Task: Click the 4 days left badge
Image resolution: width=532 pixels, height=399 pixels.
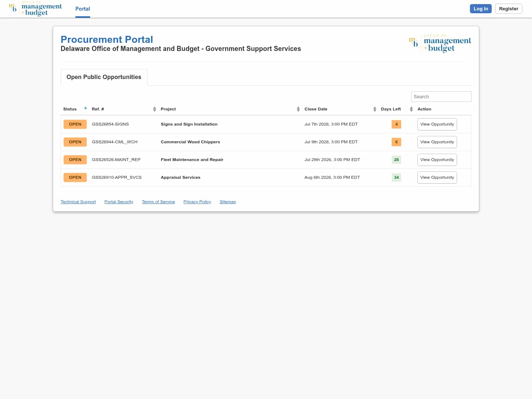Action: (396, 124)
